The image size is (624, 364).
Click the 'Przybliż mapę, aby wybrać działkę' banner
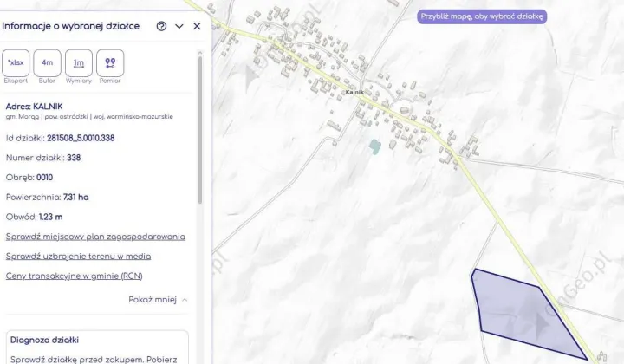pyautogui.click(x=482, y=16)
